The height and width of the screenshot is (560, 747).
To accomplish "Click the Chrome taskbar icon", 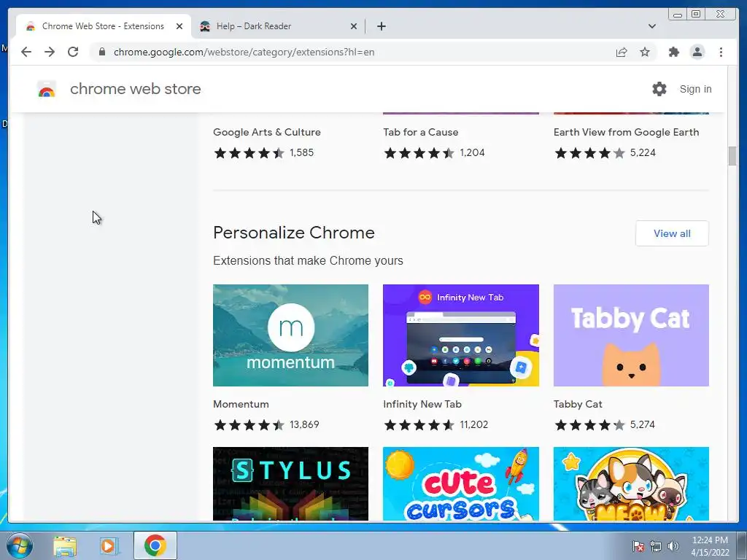I will [x=155, y=545].
